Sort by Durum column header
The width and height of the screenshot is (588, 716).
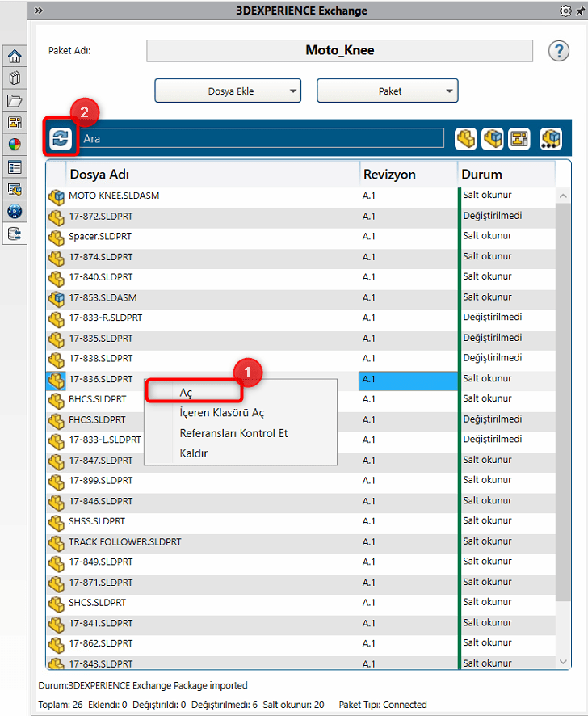pyautogui.click(x=506, y=174)
